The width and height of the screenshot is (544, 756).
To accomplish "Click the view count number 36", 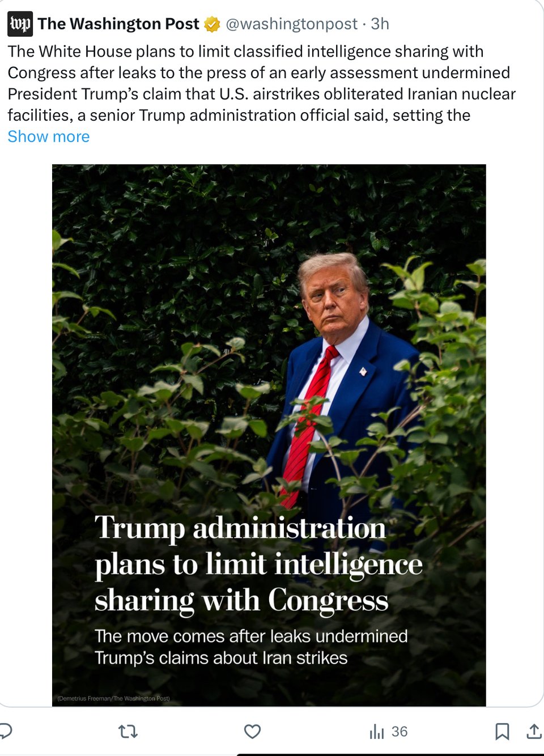I will (x=399, y=732).
